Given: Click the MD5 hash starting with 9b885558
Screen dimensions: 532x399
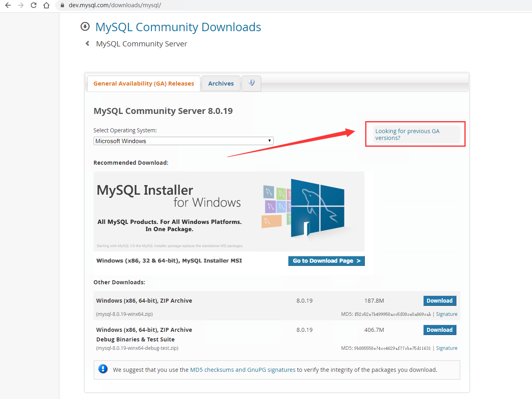Looking at the screenshot, I should coord(392,348).
